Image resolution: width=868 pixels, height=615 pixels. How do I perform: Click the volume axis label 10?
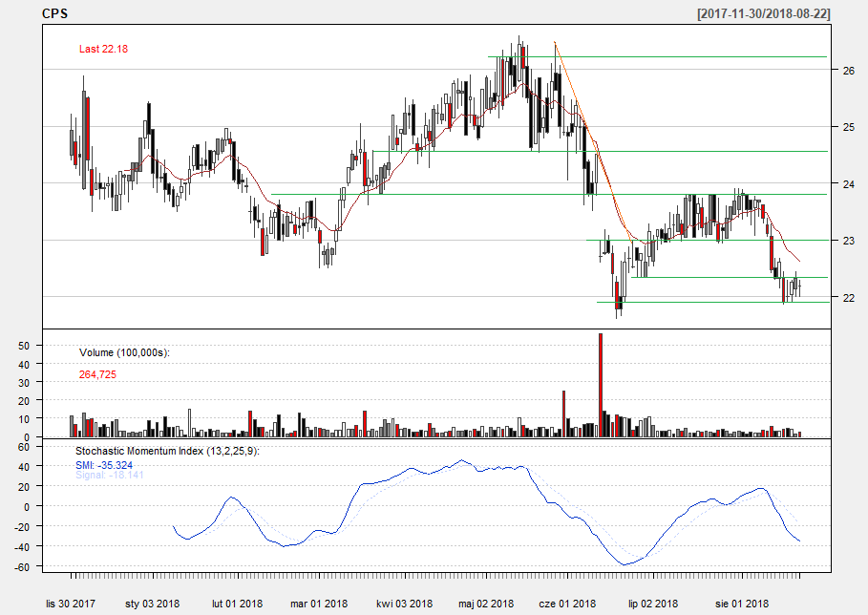(24, 419)
